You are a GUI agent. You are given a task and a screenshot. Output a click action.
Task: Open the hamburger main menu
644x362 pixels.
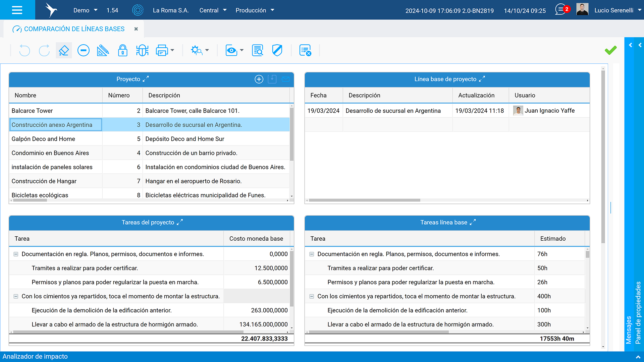[17, 10]
